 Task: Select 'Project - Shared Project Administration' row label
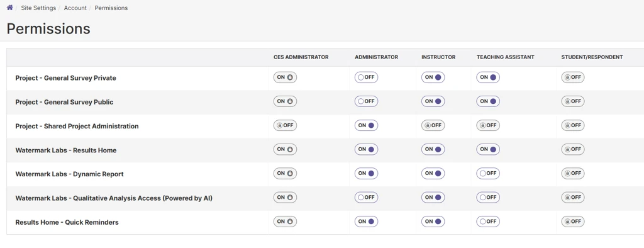pos(77,127)
